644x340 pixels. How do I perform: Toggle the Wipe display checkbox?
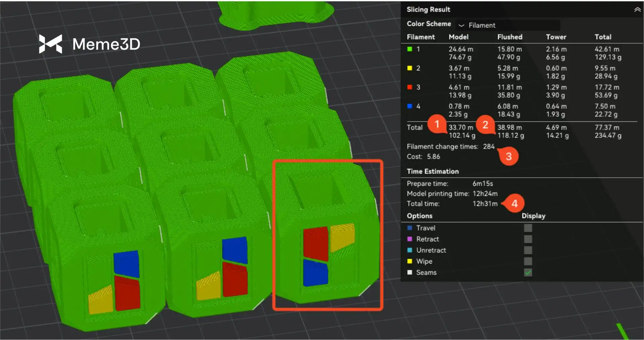point(528,261)
